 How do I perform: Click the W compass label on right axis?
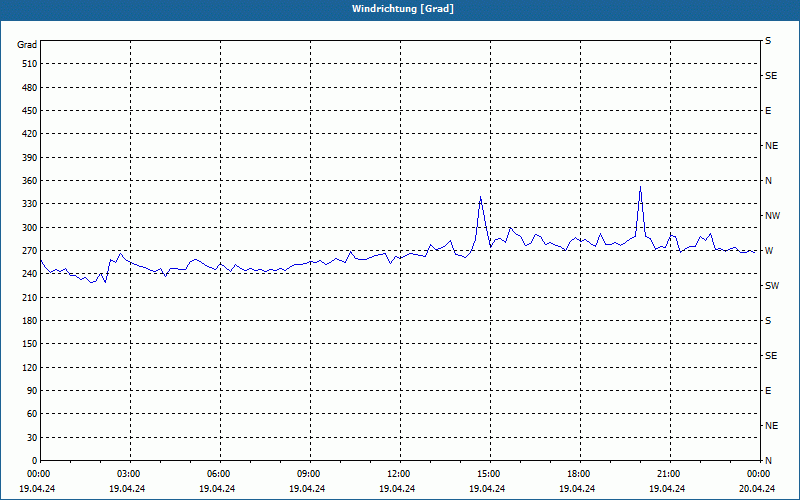point(769,251)
